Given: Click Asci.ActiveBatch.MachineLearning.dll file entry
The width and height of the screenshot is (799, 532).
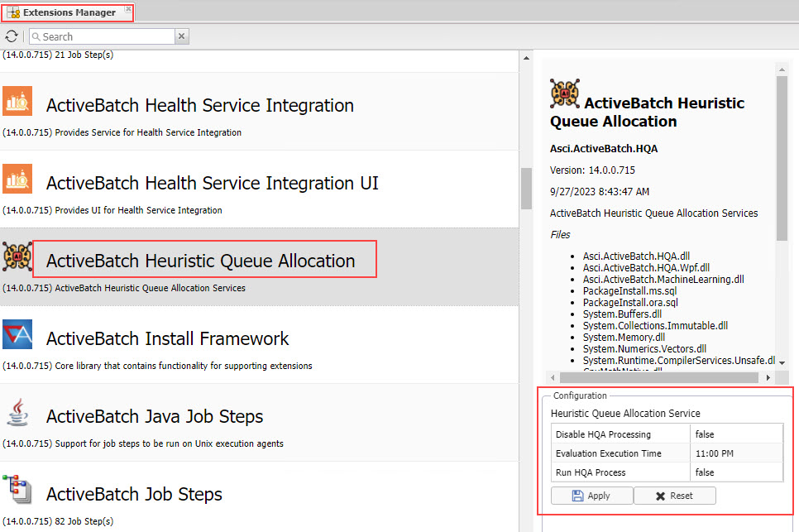Looking at the screenshot, I should pos(663,280).
